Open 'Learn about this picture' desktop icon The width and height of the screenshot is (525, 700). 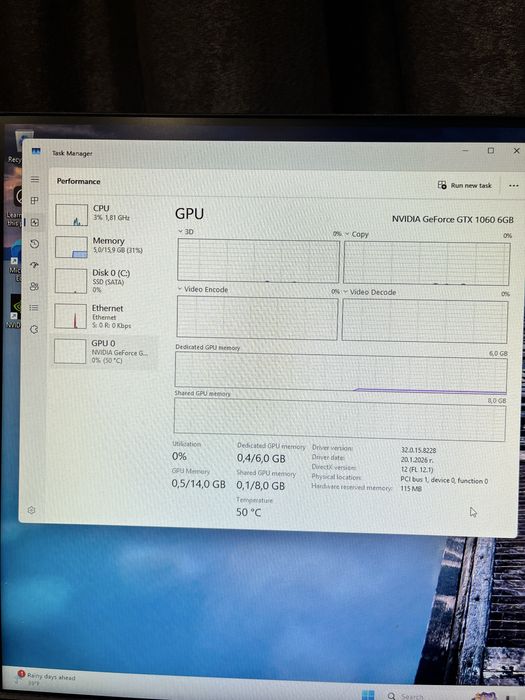(13, 205)
